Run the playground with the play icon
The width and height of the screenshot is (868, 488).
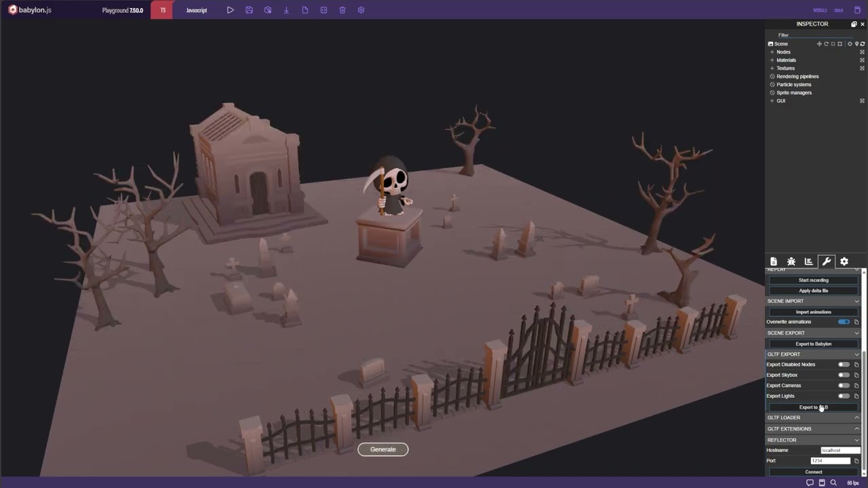(231, 10)
